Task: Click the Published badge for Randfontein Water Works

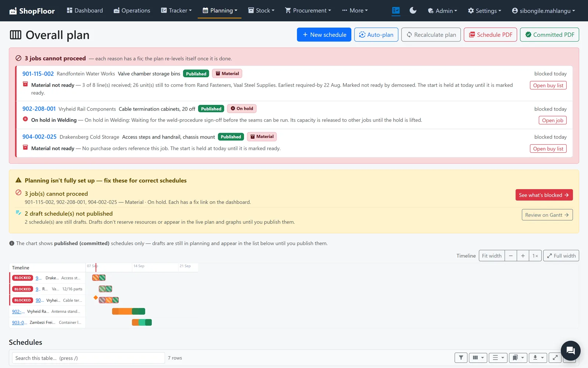Action: click(196, 74)
